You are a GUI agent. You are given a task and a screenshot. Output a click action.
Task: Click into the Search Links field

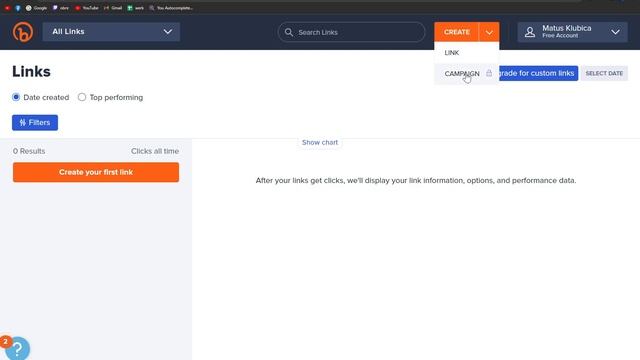pos(351,32)
